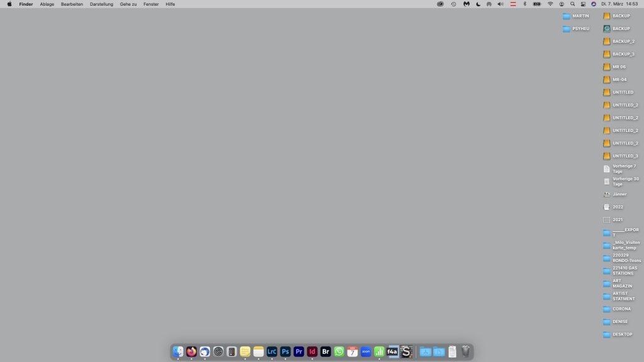Open the Trash in the Dock
Viewport: 644px width, 362px height.
point(465,352)
